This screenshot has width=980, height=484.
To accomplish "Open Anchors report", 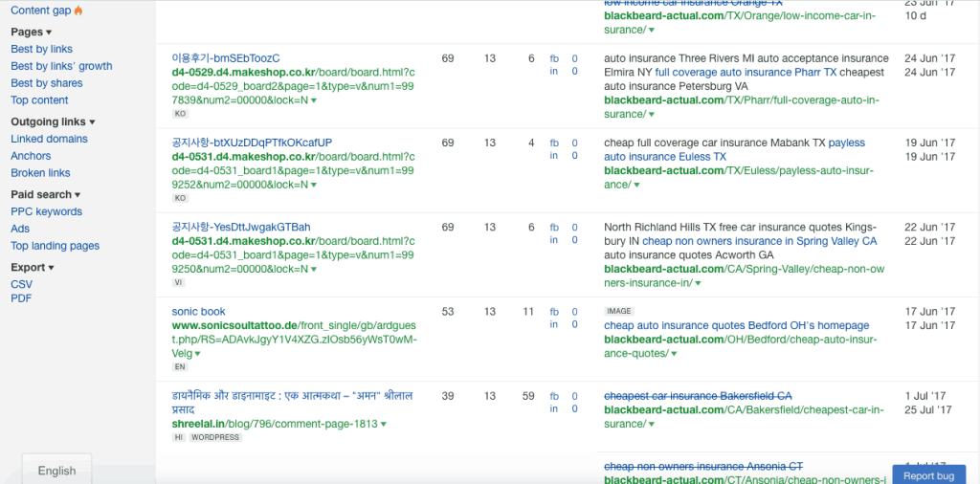I will (31, 156).
